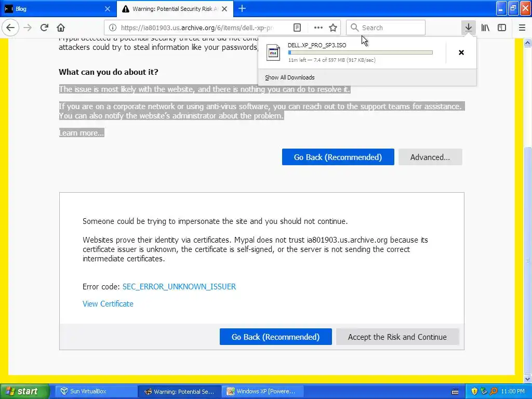532x399 pixels.
Task: Toggle reader view icon
Action: pyautogui.click(x=297, y=28)
